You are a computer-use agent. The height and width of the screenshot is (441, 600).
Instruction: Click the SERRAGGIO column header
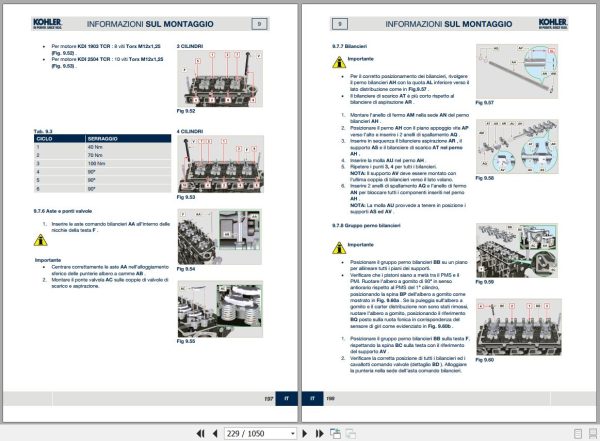(x=128, y=139)
